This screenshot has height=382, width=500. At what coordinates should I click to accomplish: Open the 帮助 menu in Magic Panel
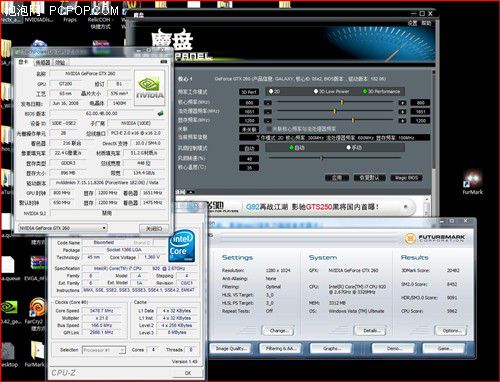click(x=426, y=23)
